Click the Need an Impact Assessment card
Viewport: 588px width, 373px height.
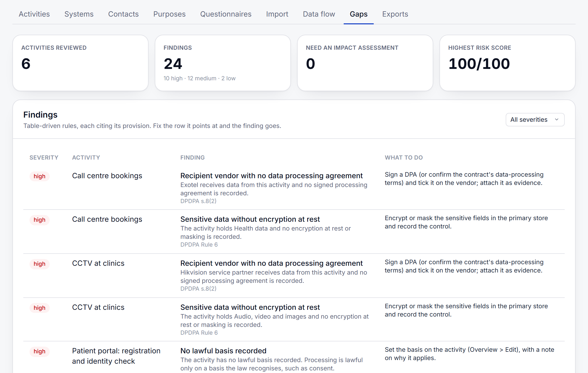365,63
